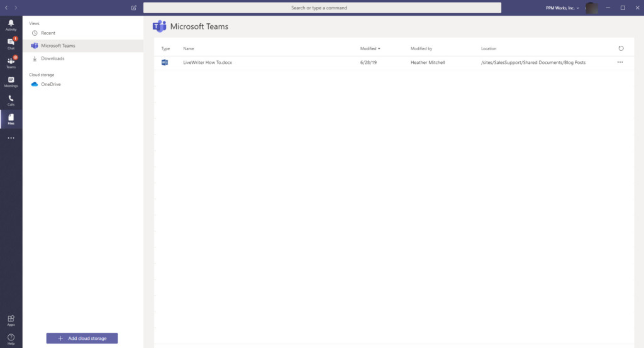Viewport: 644px width, 348px height.
Task: Select the Files icon in the rail
Action: [11, 119]
